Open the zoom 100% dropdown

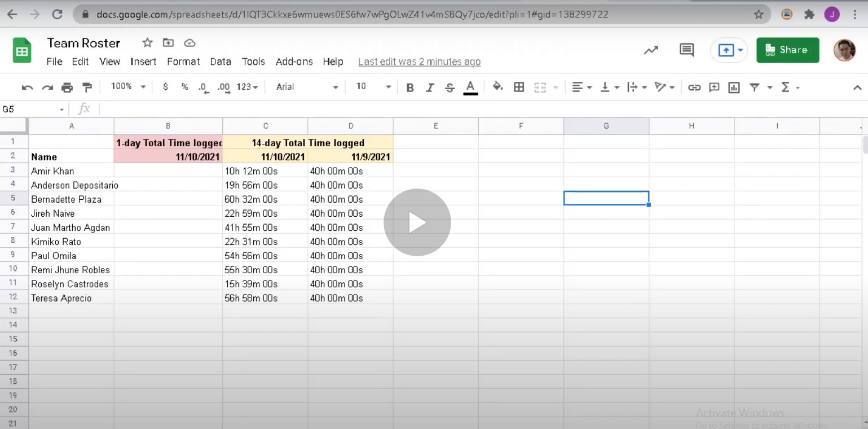(x=128, y=87)
